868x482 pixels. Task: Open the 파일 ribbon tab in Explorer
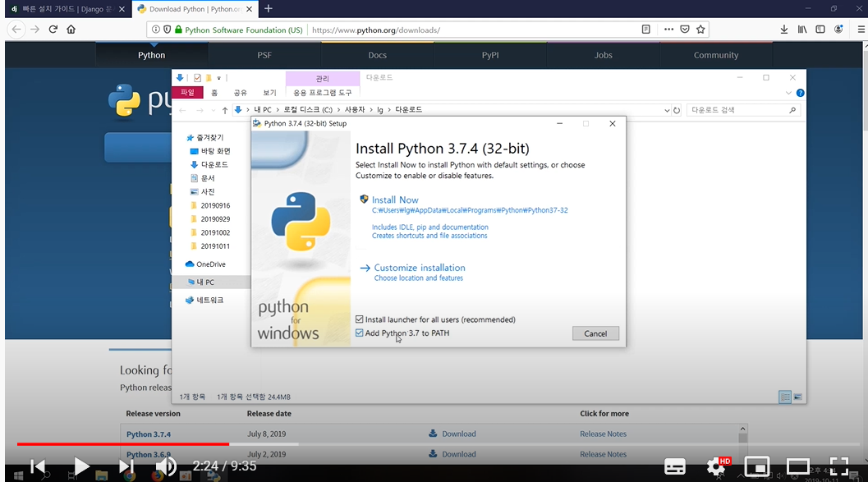click(x=188, y=93)
